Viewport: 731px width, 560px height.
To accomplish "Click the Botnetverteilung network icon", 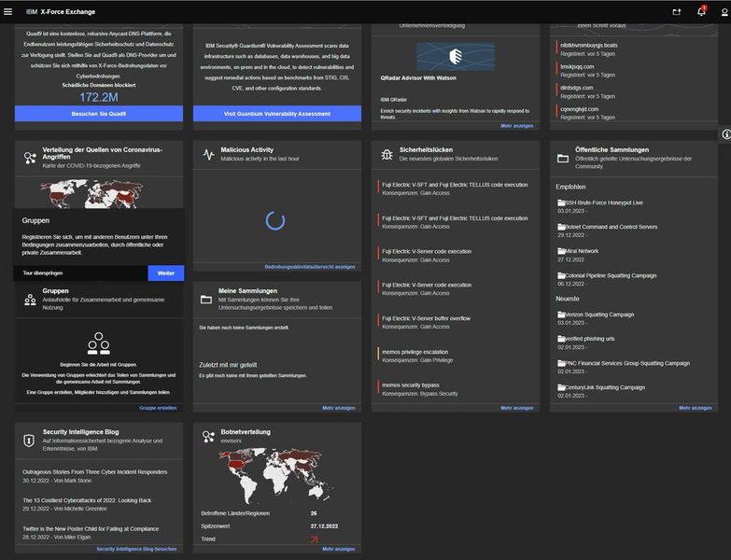I will [208, 437].
